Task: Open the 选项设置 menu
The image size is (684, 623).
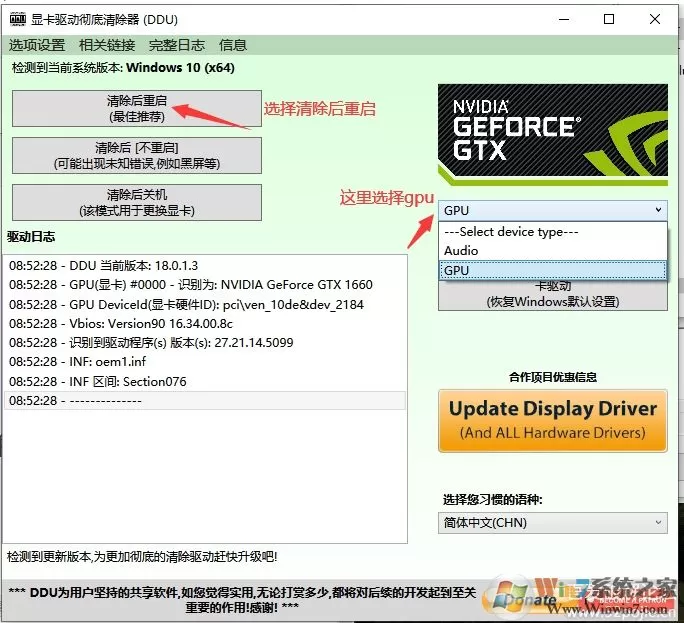Action: [37, 45]
